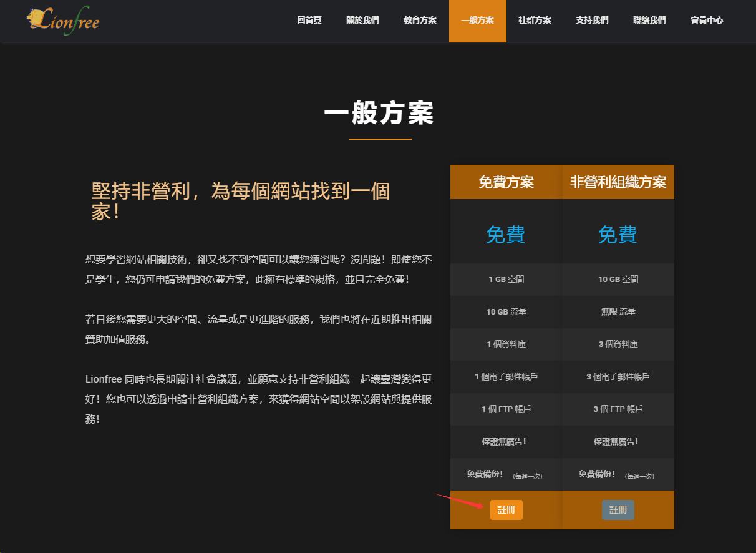Click the large 一般方案 page title
The height and width of the screenshot is (553, 756).
point(379,114)
